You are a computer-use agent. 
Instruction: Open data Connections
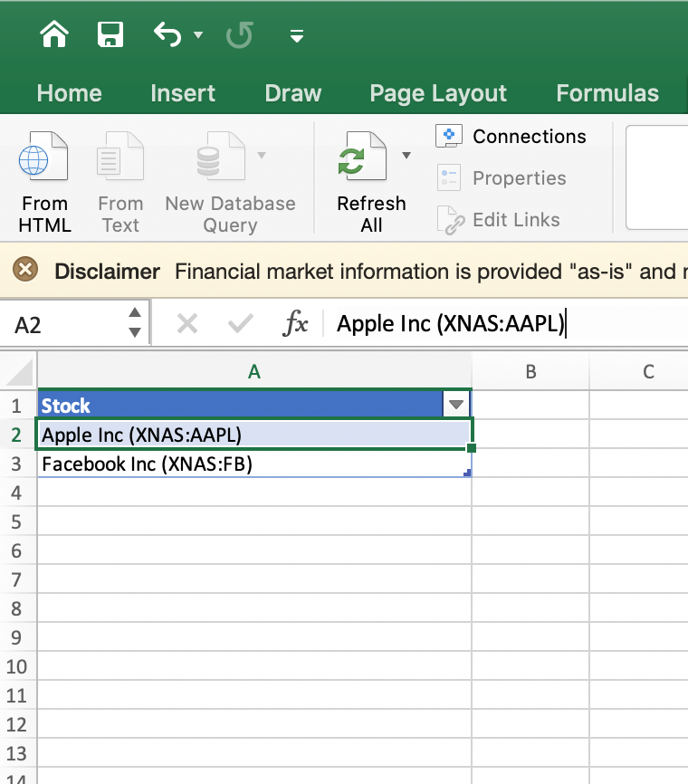511,137
